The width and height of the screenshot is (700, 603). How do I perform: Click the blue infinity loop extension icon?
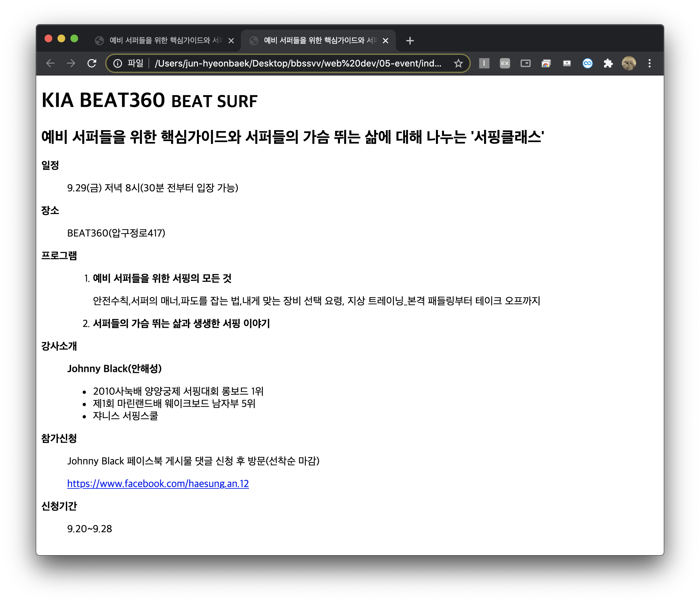[x=588, y=63]
